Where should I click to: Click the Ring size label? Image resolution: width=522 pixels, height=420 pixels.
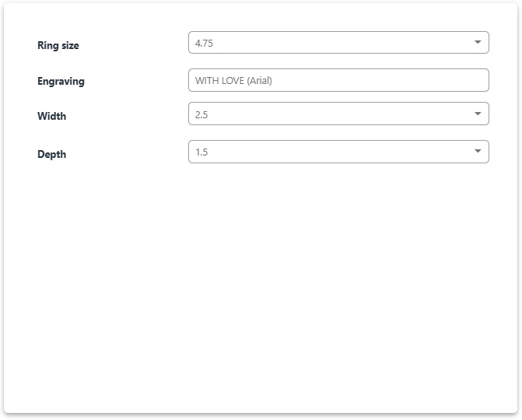point(58,45)
